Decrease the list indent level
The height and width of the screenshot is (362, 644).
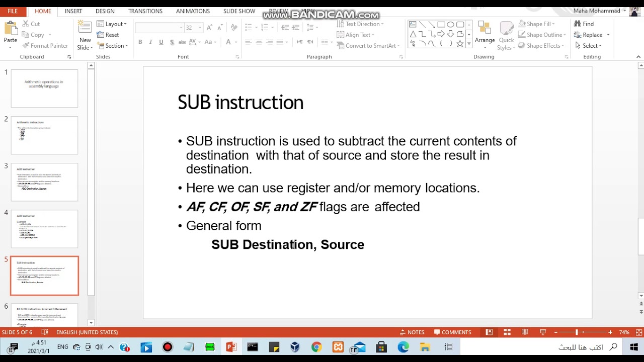(x=285, y=27)
